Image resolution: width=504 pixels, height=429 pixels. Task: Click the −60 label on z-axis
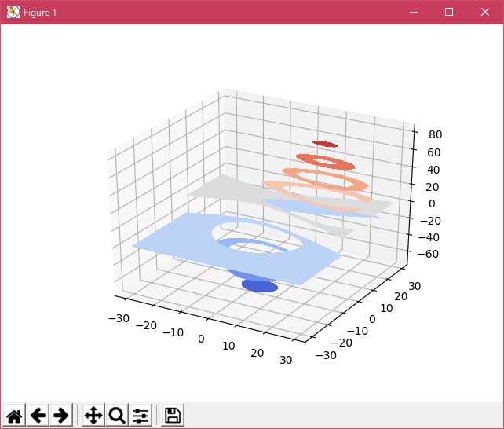(430, 254)
